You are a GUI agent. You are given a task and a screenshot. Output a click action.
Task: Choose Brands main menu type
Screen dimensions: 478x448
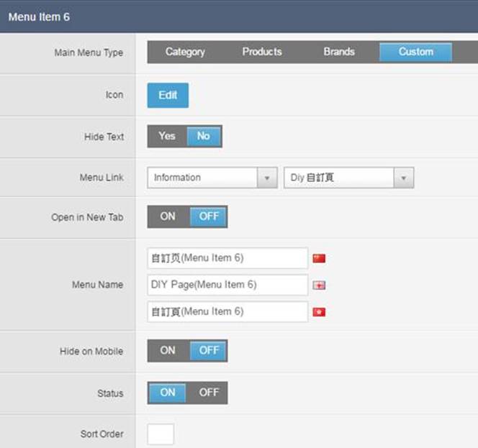[338, 52]
